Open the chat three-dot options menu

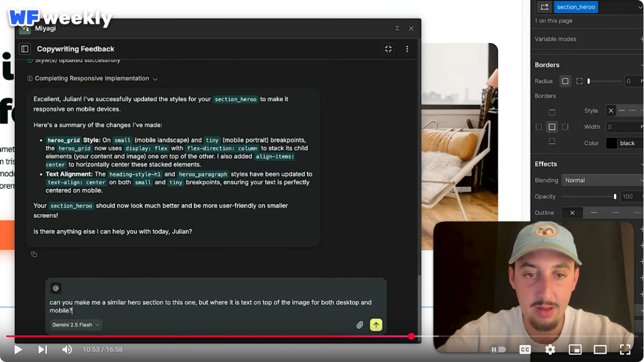(x=407, y=49)
